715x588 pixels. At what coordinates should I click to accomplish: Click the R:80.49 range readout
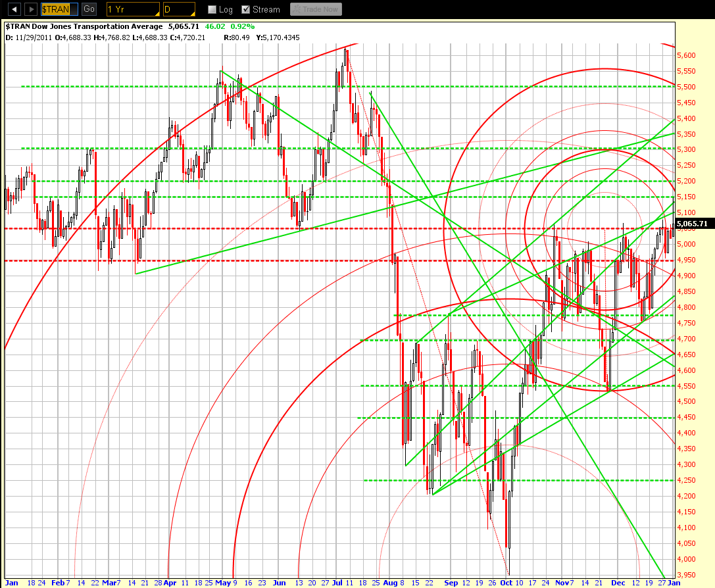237,37
